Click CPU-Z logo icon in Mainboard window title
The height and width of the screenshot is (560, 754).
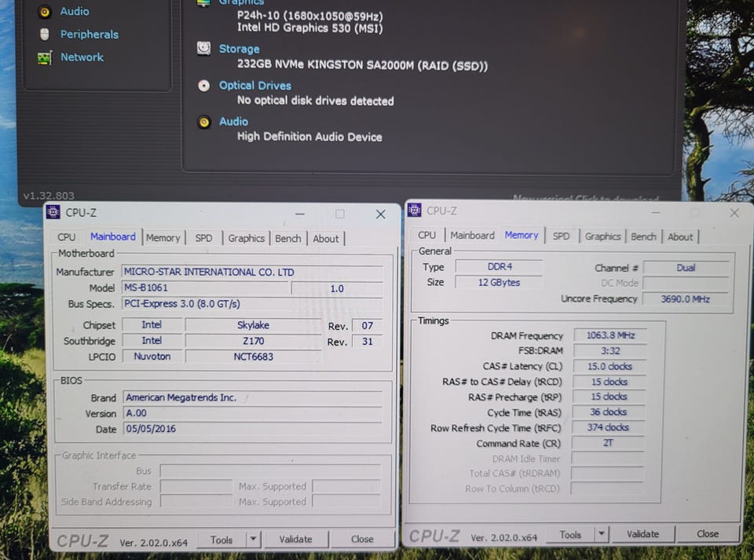coord(53,212)
